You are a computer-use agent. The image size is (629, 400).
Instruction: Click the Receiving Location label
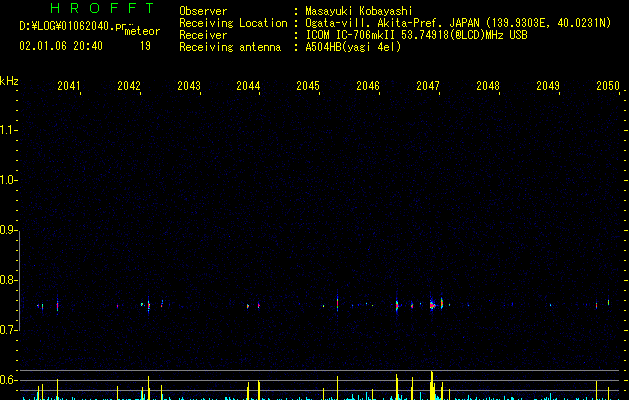[233, 23]
